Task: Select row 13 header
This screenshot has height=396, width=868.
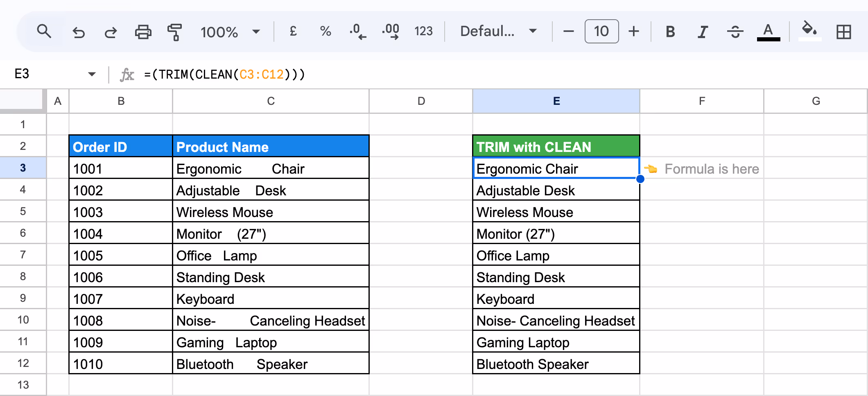Action: coord(23,385)
